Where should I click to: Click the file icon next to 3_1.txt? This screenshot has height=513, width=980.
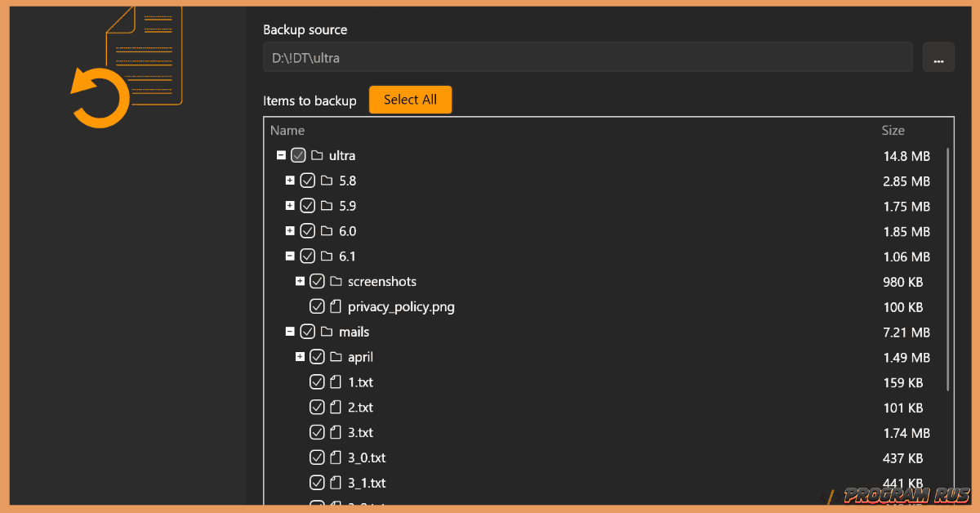click(335, 482)
